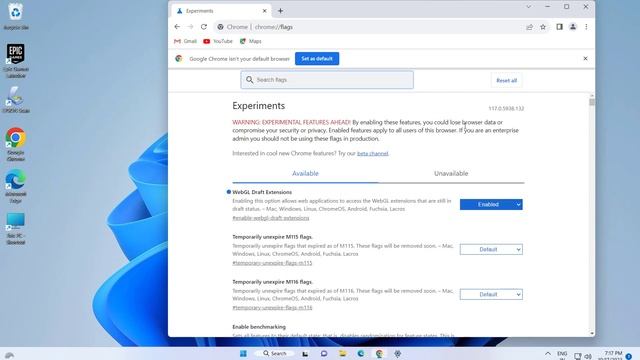Open the clock showing 7:17 PM
This screenshot has height=360, width=640.
click(611, 355)
